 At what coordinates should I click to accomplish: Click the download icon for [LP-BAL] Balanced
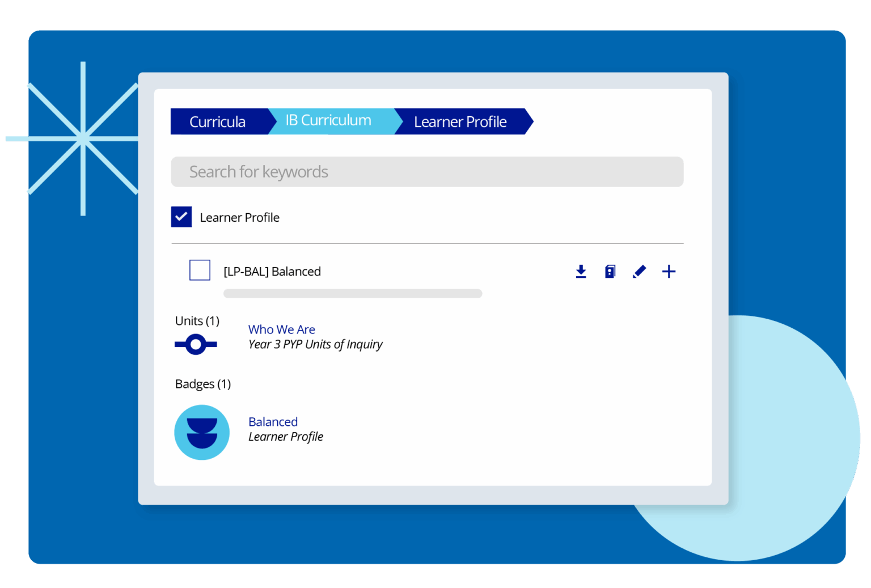coord(581,271)
